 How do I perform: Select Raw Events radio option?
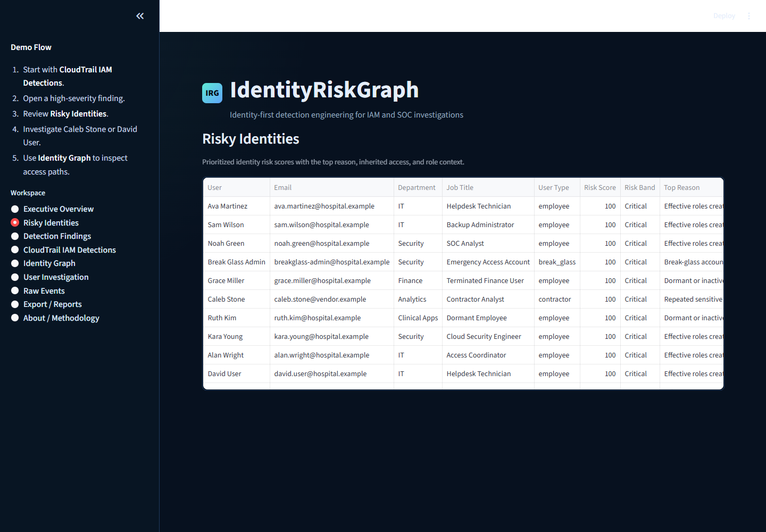pos(38,291)
